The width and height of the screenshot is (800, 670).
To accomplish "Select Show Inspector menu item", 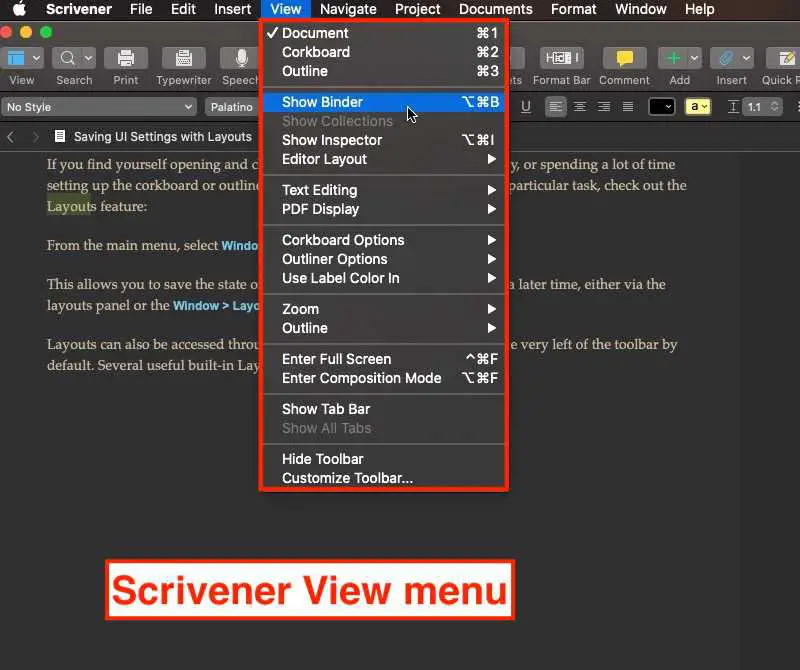I will point(383,140).
